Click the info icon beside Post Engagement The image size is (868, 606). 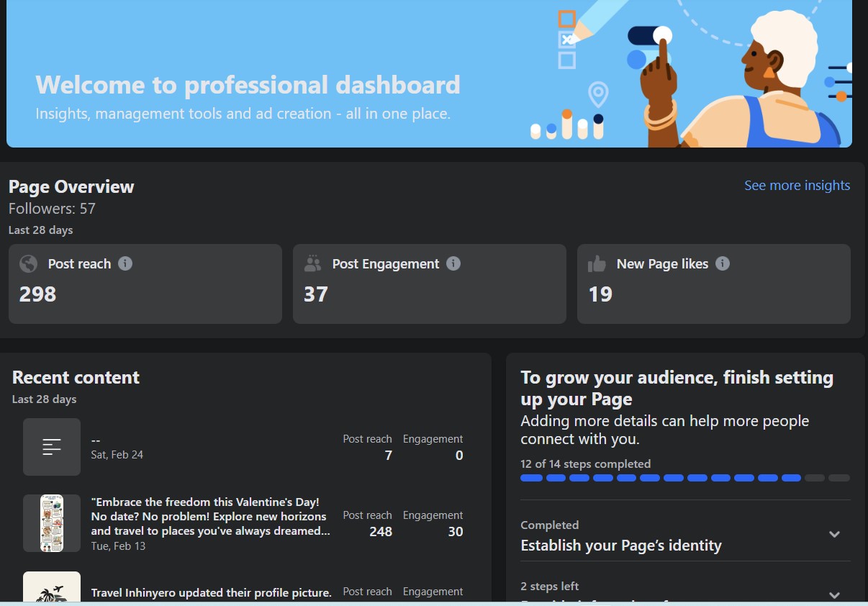(453, 263)
